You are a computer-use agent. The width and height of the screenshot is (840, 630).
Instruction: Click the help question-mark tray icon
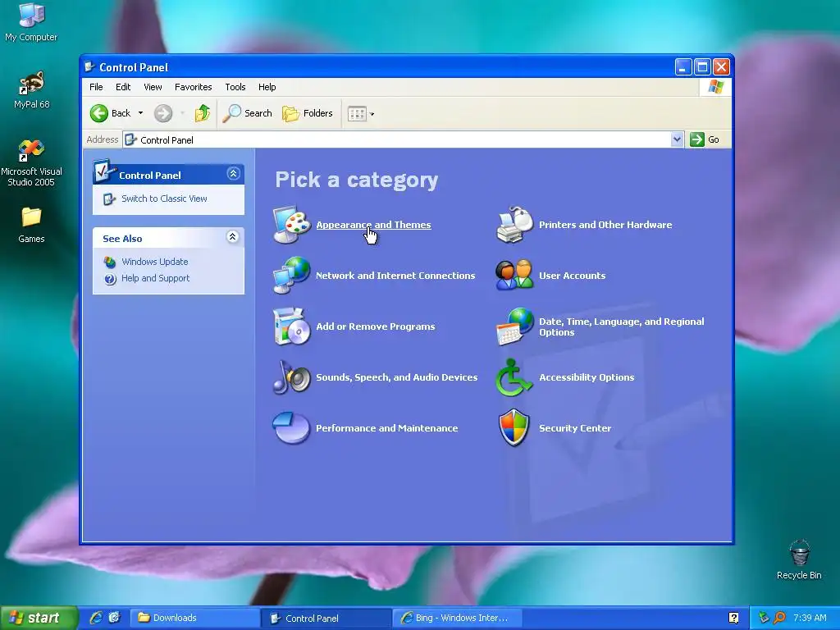733,618
